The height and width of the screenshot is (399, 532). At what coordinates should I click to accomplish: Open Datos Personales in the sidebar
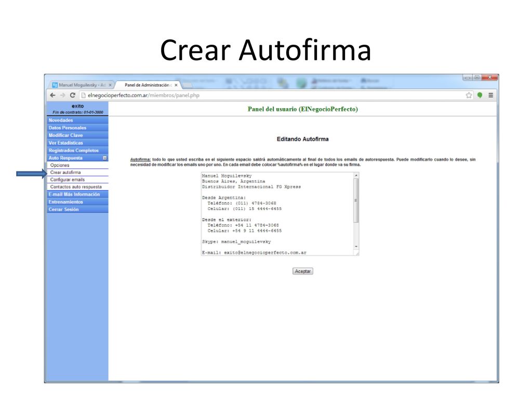(x=77, y=128)
